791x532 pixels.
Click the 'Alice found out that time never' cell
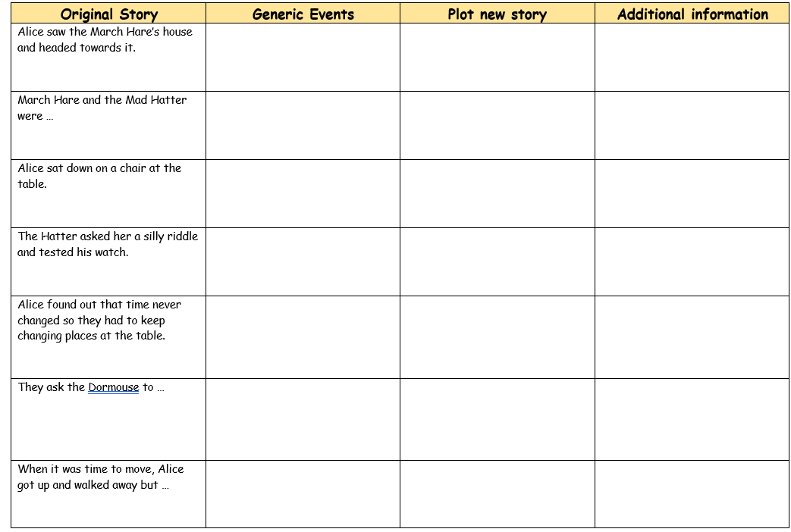108,337
